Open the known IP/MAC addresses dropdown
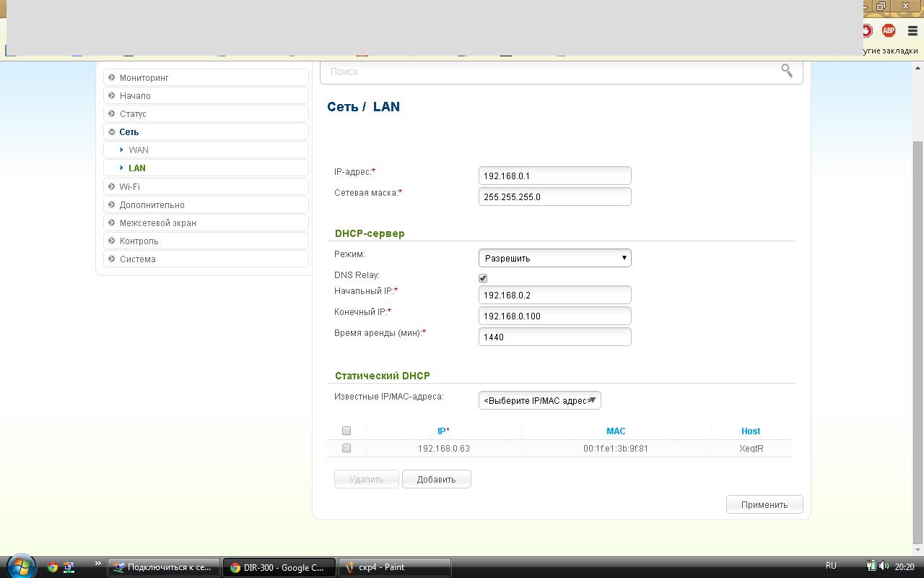 tap(539, 400)
